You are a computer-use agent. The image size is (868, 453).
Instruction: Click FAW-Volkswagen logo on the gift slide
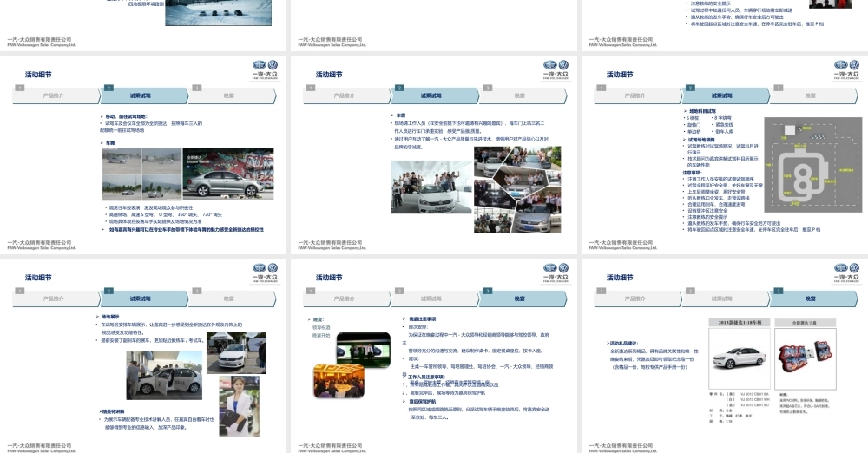click(847, 273)
